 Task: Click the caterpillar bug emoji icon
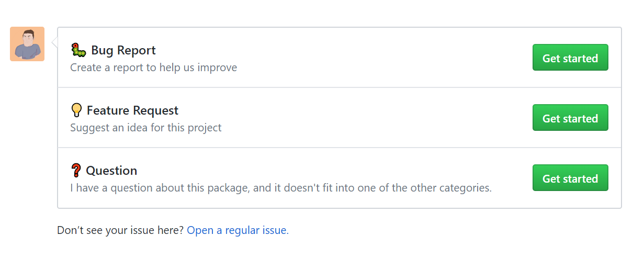click(78, 50)
